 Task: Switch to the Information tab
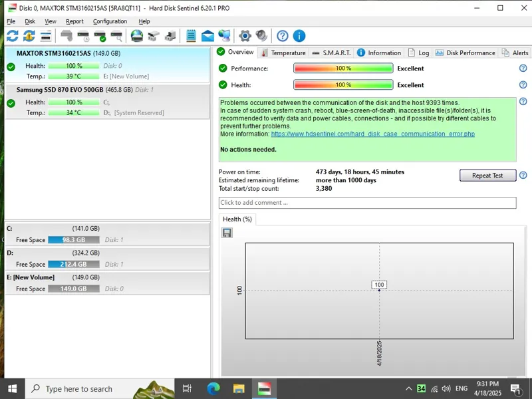point(379,53)
